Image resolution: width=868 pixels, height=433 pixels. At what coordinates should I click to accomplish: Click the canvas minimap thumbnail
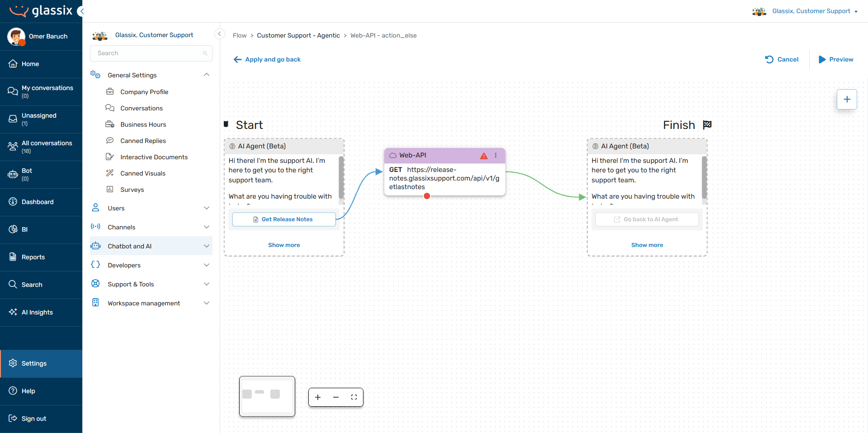tap(267, 396)
